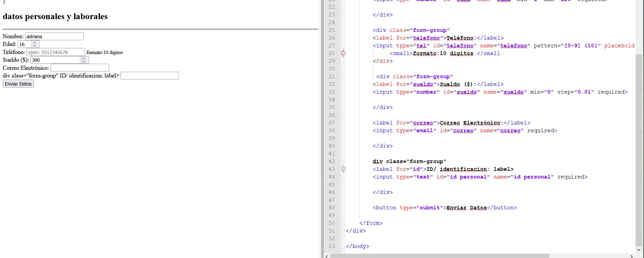
Task: Select line number 48 in the gutter
Action: pyautogui.click(x=331, y=208)
